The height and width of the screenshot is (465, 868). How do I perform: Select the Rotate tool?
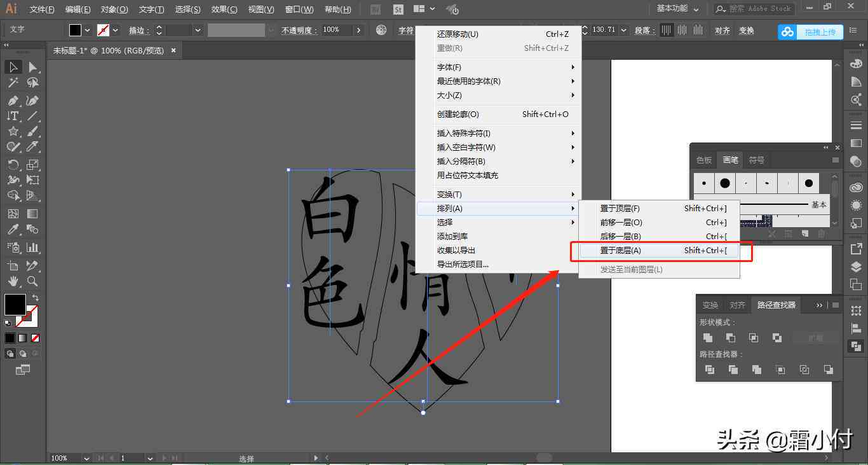13,165
